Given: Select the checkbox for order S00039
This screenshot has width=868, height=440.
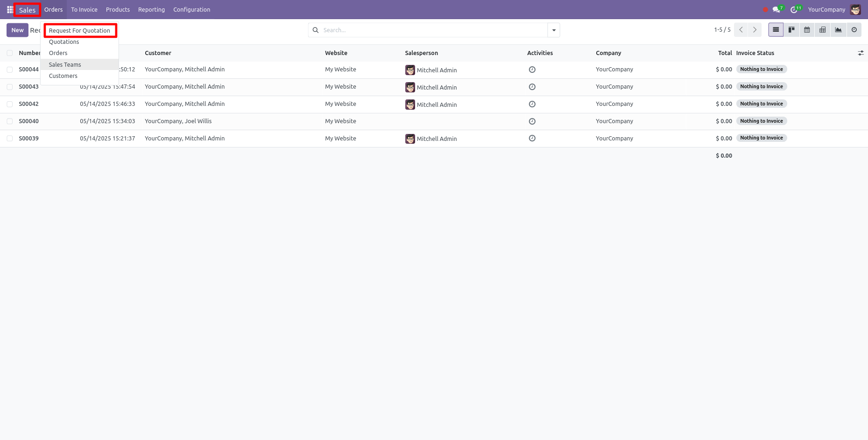Looking at the screenshot, I should [x=9, y=139].
